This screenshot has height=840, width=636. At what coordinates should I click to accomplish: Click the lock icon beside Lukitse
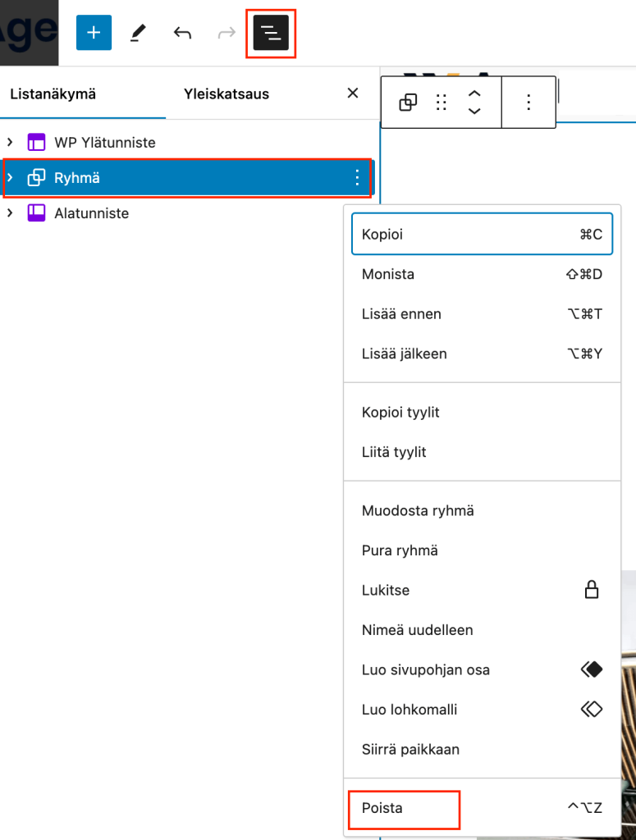(x=592, y=589)
